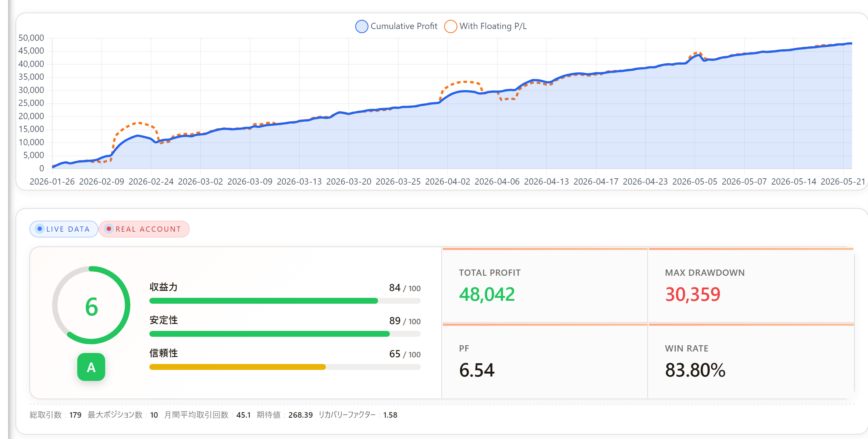The width and height of the screenshot is (868, 439).
Task: Click the 2026-04-02 x-axis date label
Action: coord(448,182)
